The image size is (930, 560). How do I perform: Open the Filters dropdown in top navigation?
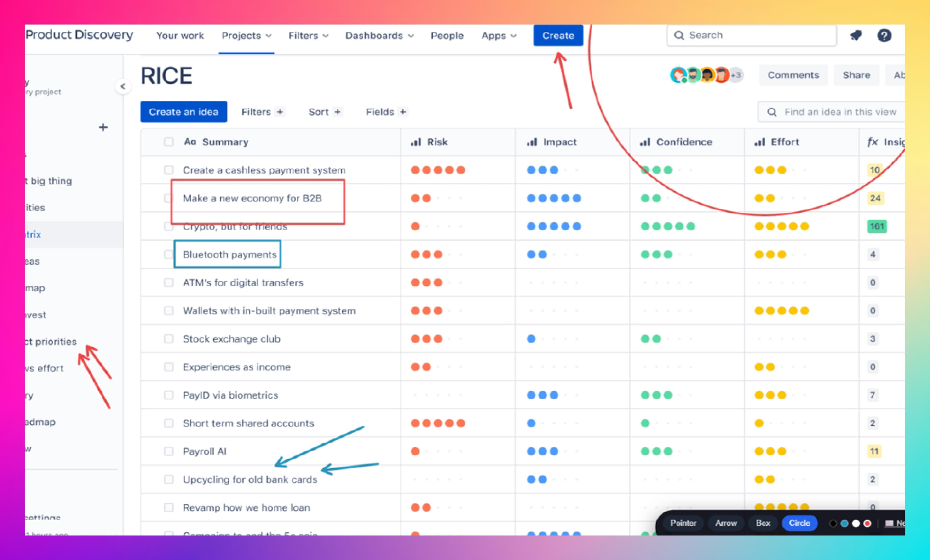tap(308, 35)
